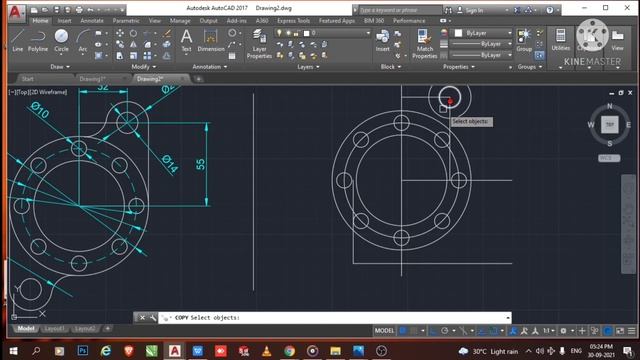Switch to the Layout1 tab
This screenshot has height=360, width=640.
pyautogui.click(x=54, y=329)
